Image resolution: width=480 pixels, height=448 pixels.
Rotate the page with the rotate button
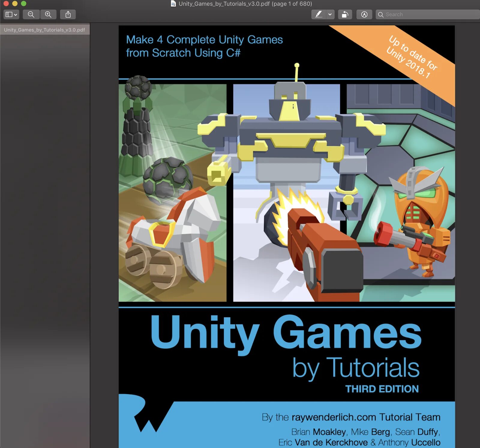345,14
